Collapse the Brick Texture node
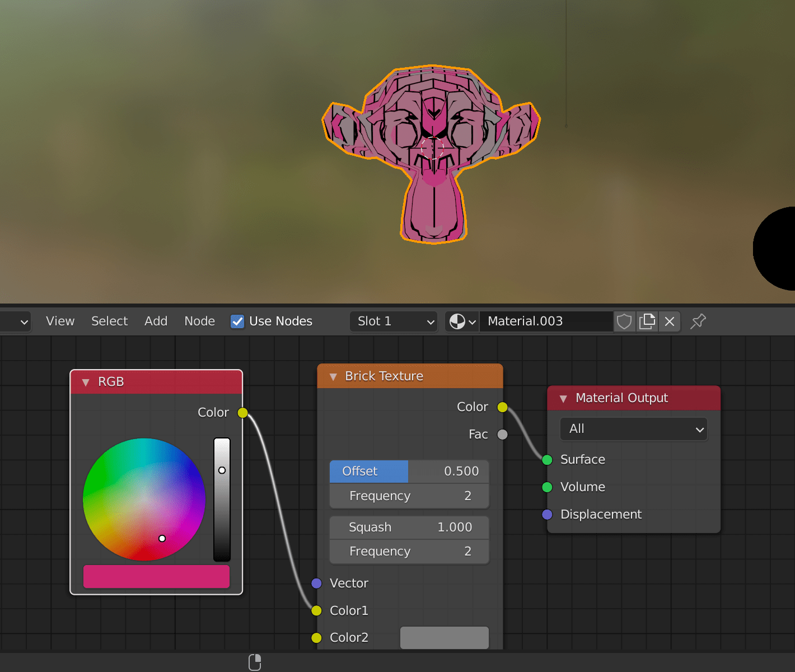Image resolution: width=795 pixels, height=672 pixels. [333, 377]
